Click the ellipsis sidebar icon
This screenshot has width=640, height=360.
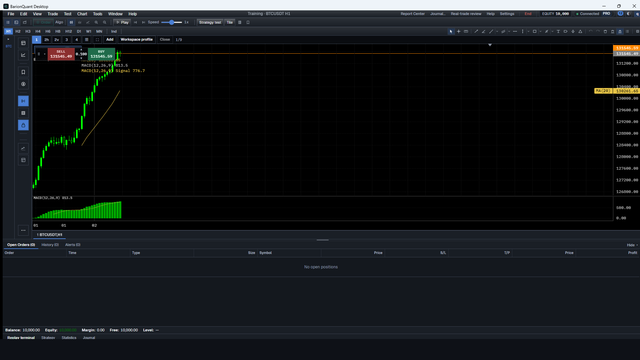pos(23,230)
